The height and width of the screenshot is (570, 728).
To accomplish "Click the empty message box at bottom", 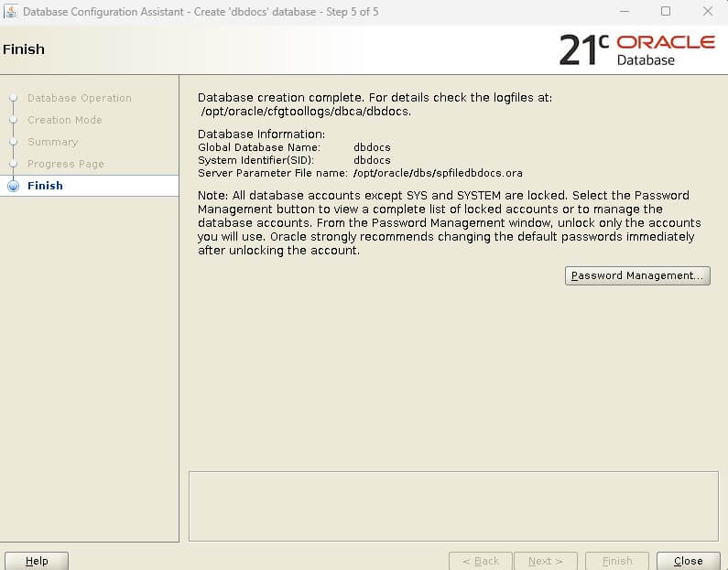I will (x=453, y=506).
